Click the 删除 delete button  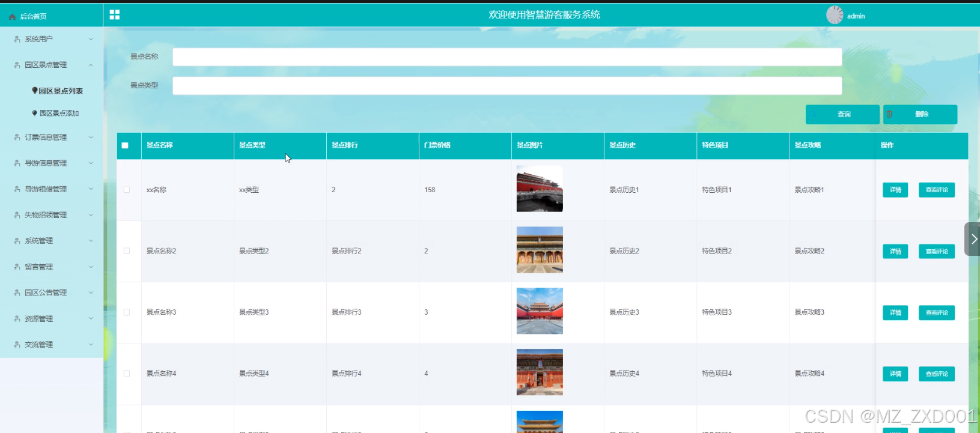coord(921,114)
